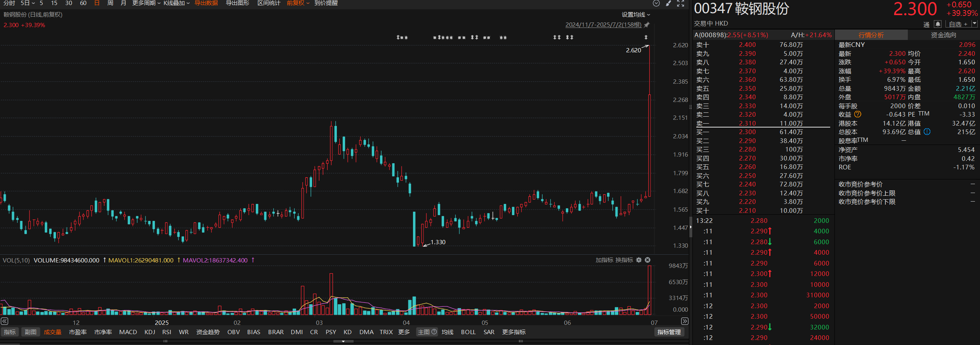Open 指标管理 indicator manager
Viewport: 980px width, 345px height.
[x=669, y=332]
